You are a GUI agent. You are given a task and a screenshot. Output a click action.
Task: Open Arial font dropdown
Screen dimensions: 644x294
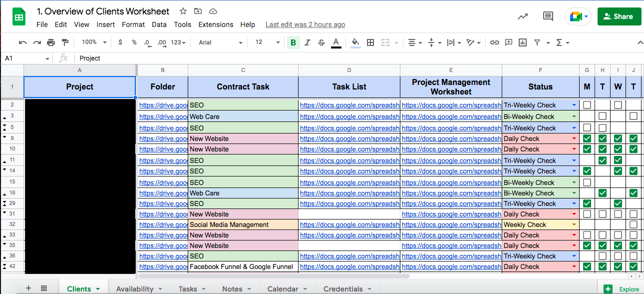coord(220,42)
